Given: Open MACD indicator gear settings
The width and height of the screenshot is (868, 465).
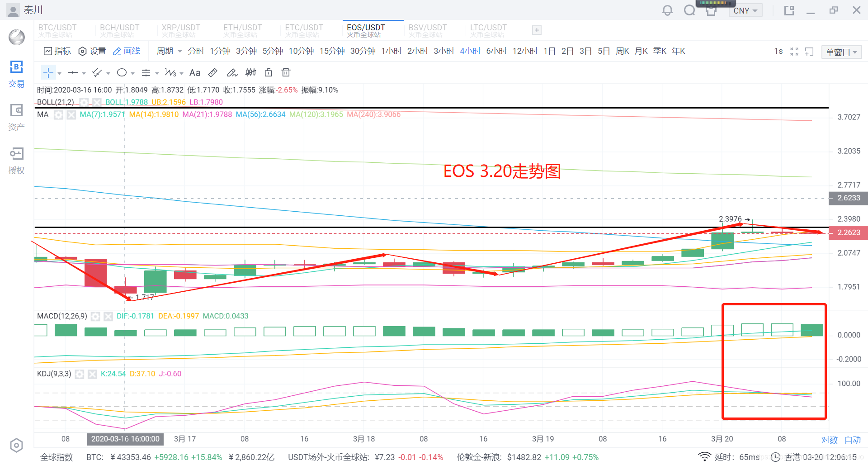Looking at the screenshot, I should pyautogui.click(x=95, y=317).
